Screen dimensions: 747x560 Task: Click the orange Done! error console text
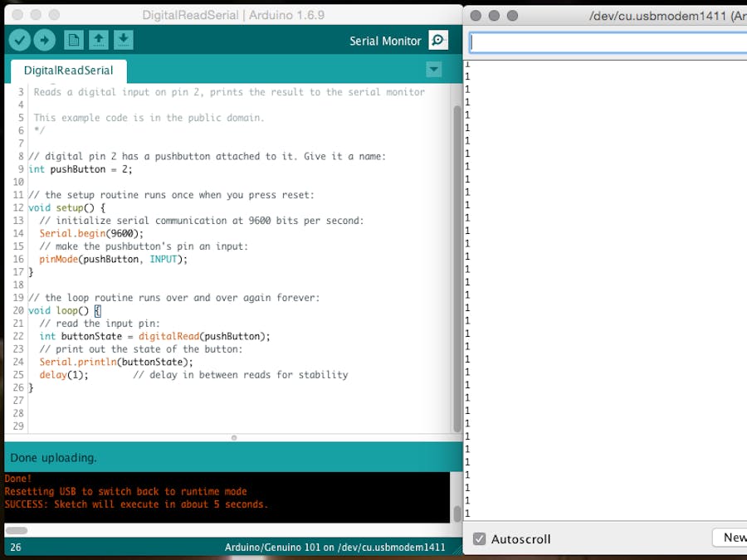[17, 478]
